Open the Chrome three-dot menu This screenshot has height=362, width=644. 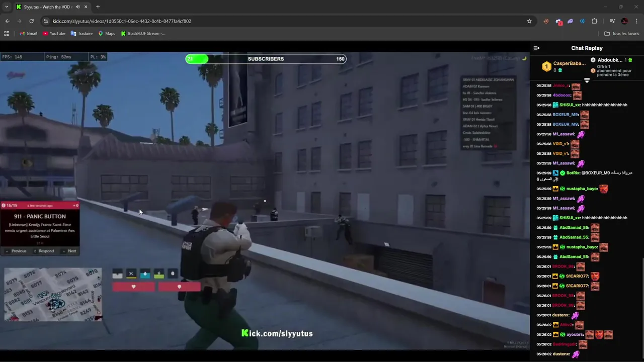[x=636, y=21]
